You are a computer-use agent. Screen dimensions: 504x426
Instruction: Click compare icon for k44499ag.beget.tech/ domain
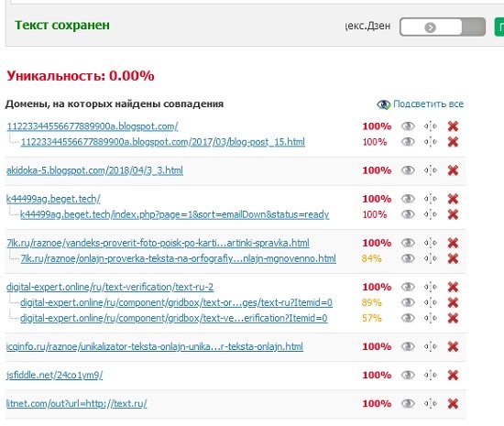(x=431, y=199)
